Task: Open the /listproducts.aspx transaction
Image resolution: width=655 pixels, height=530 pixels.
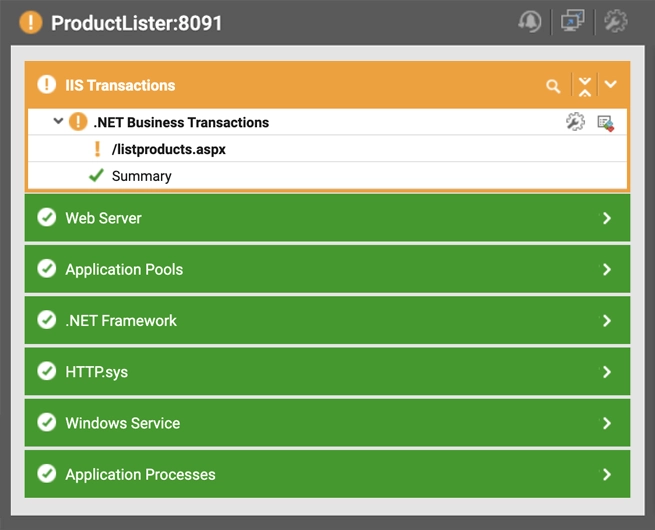Action: [x=168, y=149]
